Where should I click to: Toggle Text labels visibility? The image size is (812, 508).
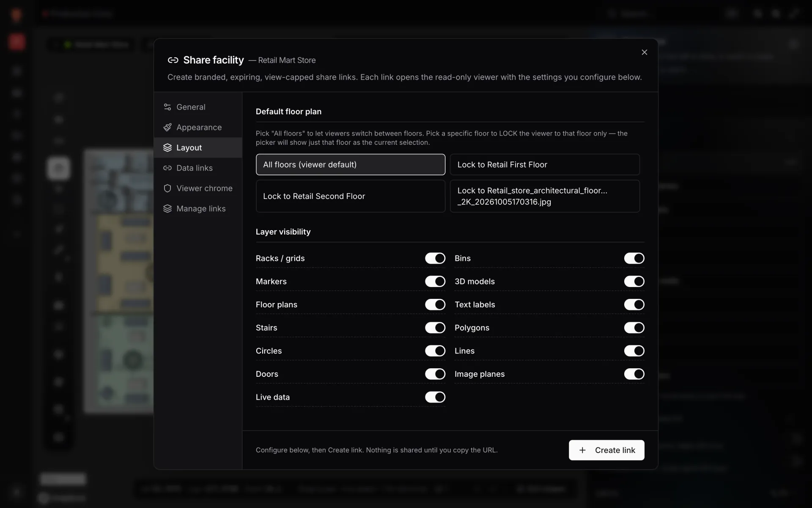click(x=634, y=304)
